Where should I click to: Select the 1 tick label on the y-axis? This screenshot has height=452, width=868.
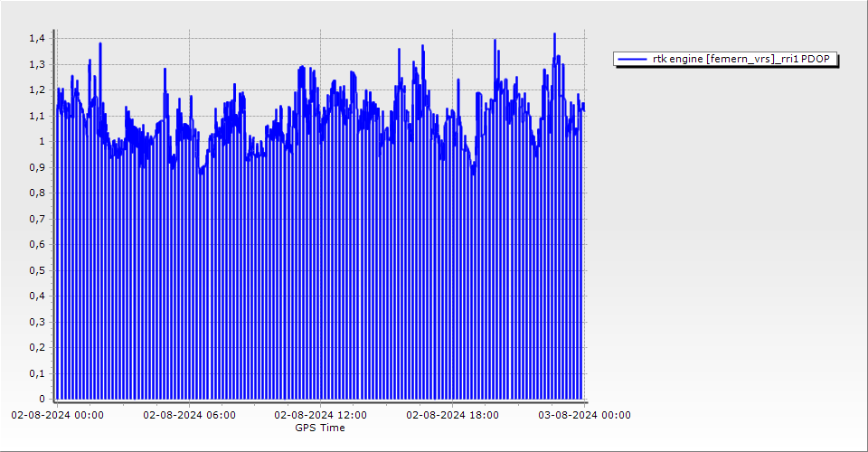pos(41,142)
